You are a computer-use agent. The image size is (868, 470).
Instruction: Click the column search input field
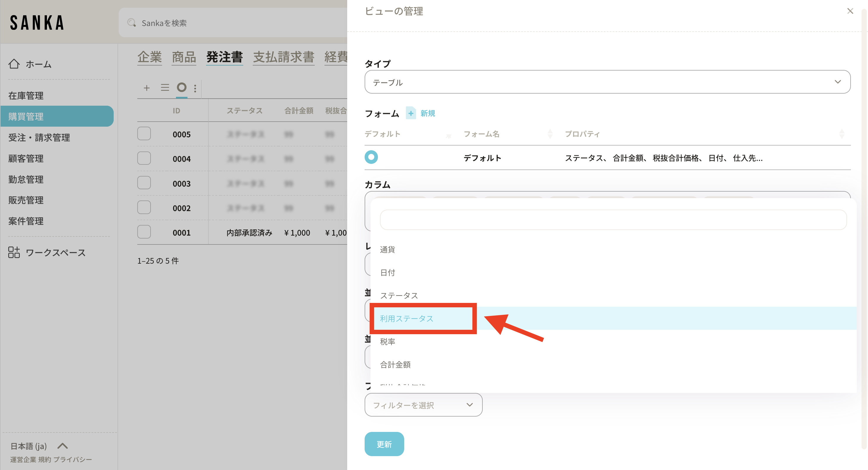[x=613, y=220]
